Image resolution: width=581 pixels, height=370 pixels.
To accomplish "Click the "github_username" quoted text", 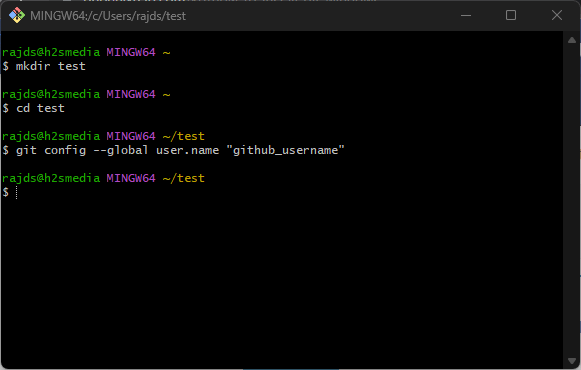I will (x=285, y=150).
